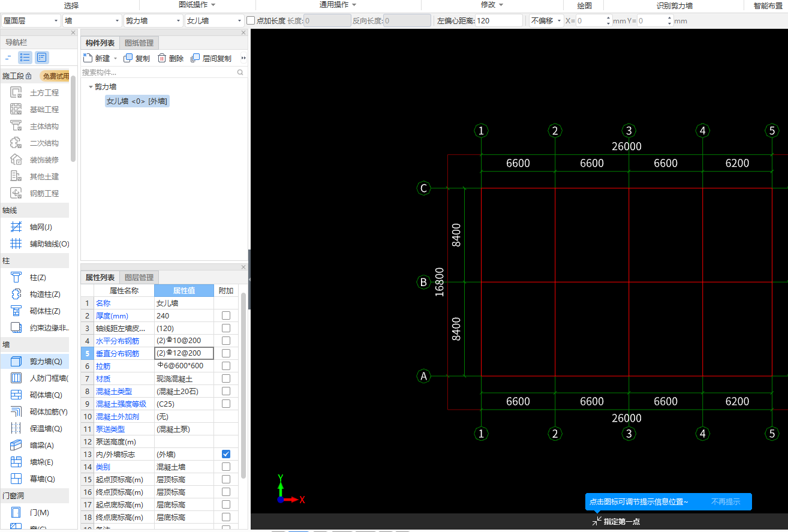Open the 图纸操作 ribbon group dropdown
Viewport: 788px width, 532px height.
(x=197, y=5)
